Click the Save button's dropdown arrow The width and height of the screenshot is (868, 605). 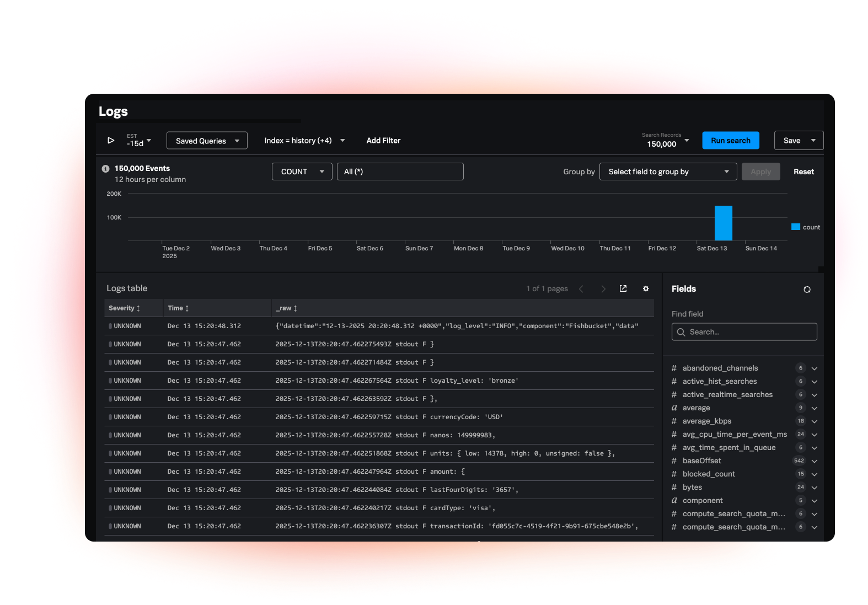coord(813,141)
